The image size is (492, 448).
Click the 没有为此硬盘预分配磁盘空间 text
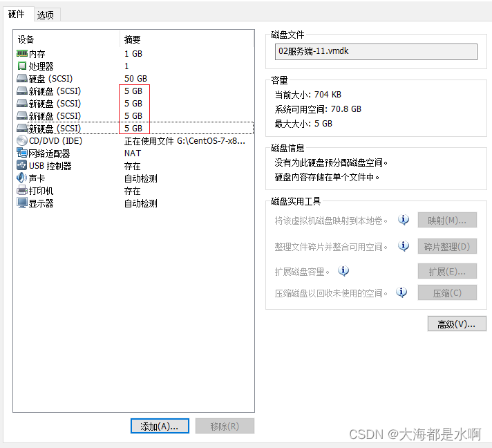pos(331,162)
